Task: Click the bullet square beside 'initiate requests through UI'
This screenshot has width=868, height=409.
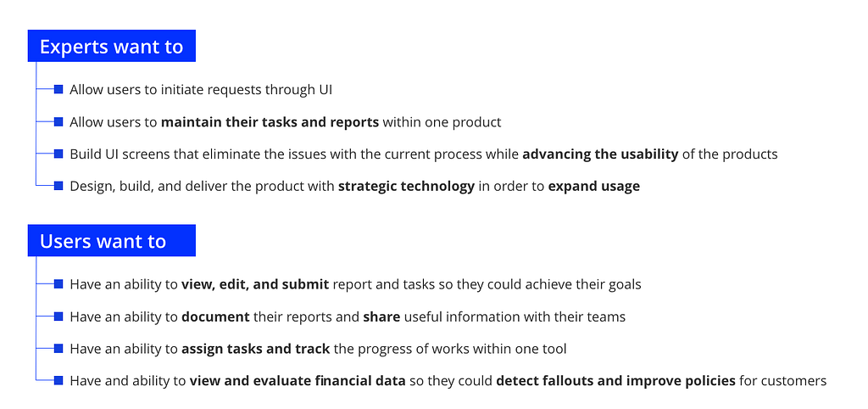Action: tap(58, 89)
